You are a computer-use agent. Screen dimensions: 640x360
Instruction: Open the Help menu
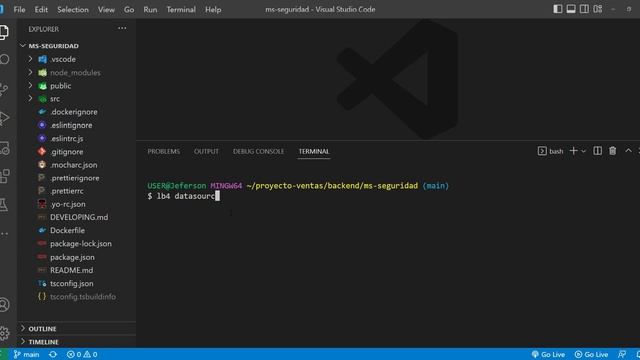pos(213,9)
